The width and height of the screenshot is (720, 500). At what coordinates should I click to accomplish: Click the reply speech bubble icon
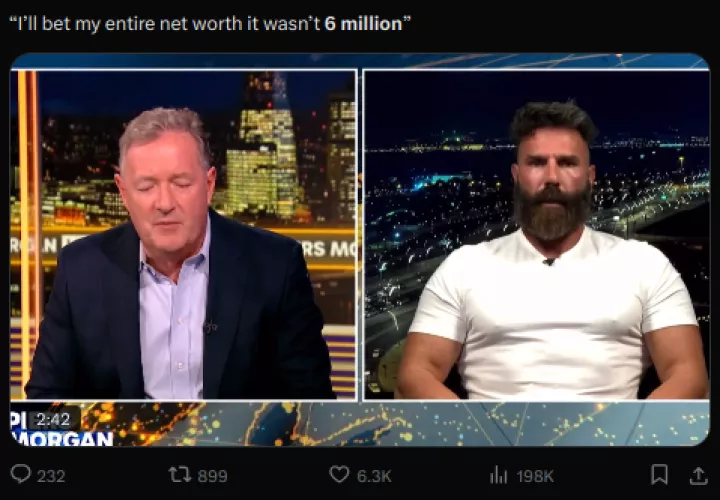21,474
